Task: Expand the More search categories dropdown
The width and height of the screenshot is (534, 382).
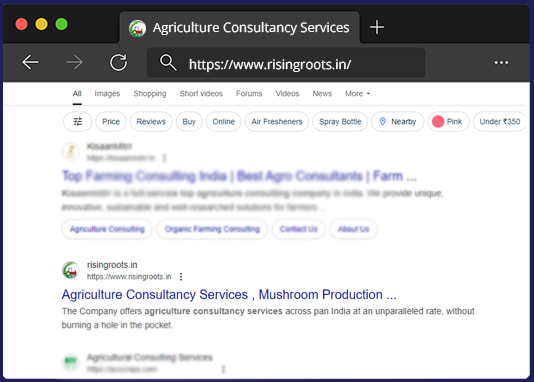Action: pyautogui.click(x=357, y=94)
